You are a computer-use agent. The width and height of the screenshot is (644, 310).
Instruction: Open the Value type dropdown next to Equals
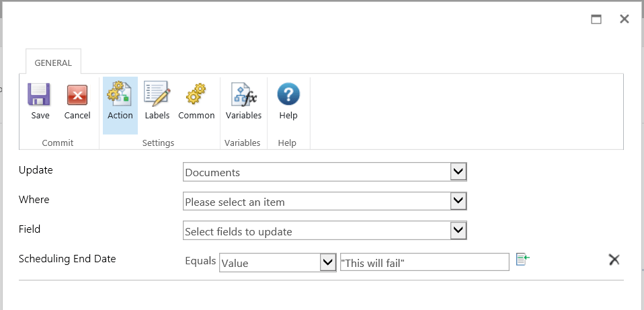click(278, 262)
